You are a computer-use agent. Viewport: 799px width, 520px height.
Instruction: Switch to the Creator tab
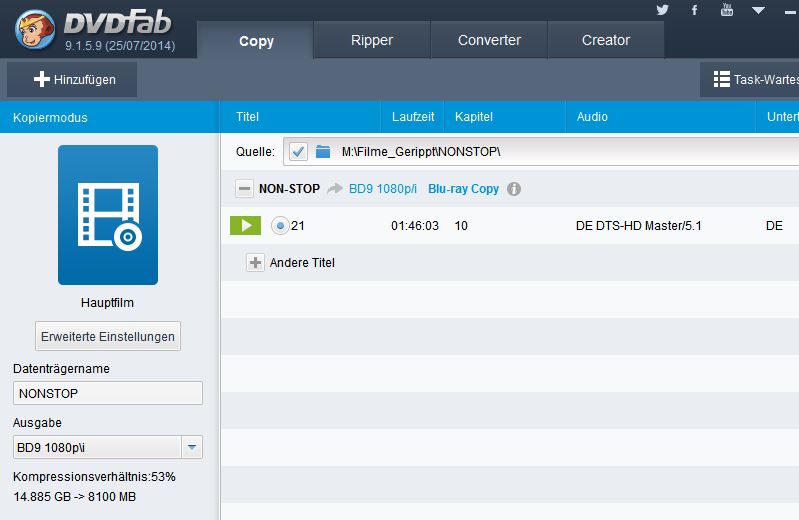click(x=606, y=40)
